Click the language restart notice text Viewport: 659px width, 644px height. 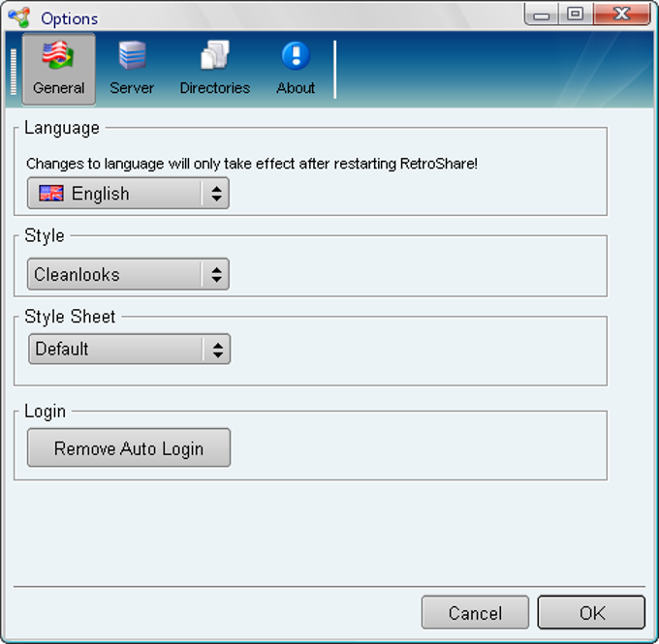point(252,164)
